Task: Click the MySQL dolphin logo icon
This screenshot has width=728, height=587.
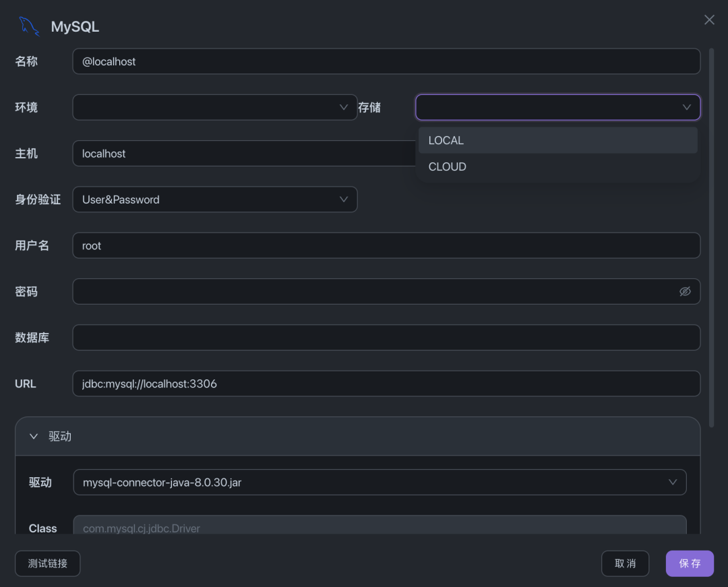Action: click(29, 26)
